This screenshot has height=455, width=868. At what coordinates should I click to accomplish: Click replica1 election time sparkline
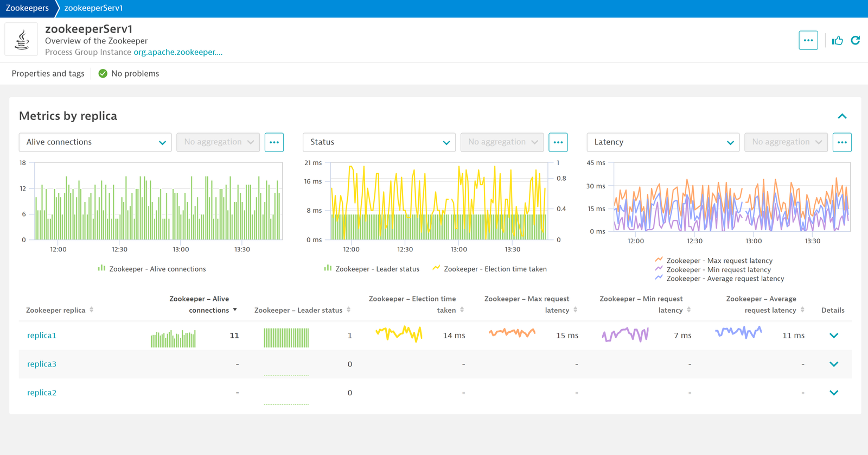[x=399, y=333]
